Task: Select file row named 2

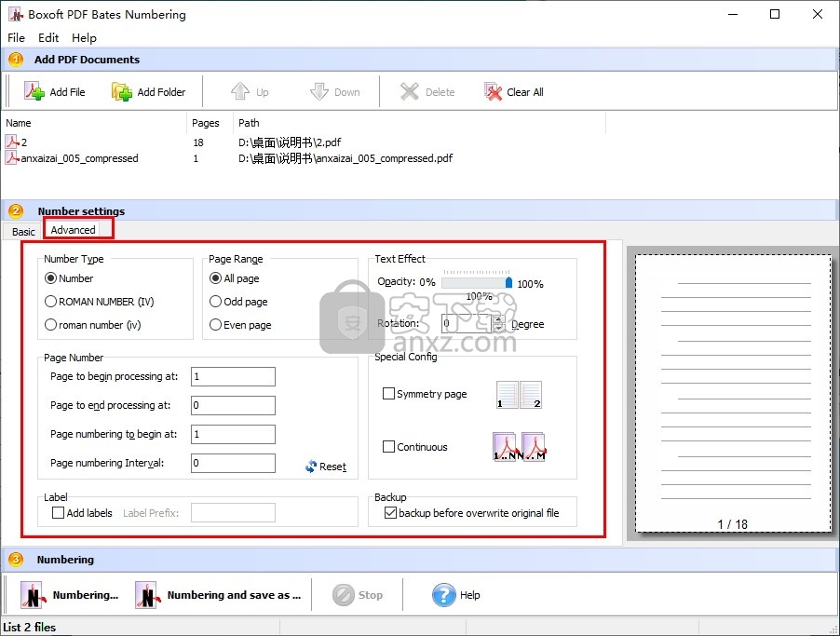Action: [305, 142]
